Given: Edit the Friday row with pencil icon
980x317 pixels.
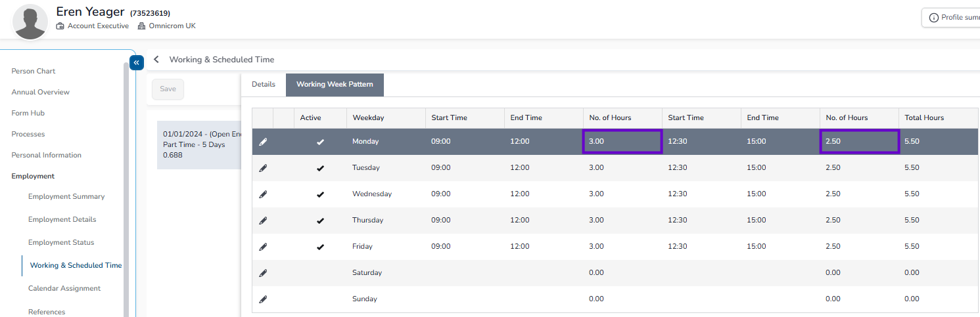Looking at the screenshot, I should coord(263,247).
